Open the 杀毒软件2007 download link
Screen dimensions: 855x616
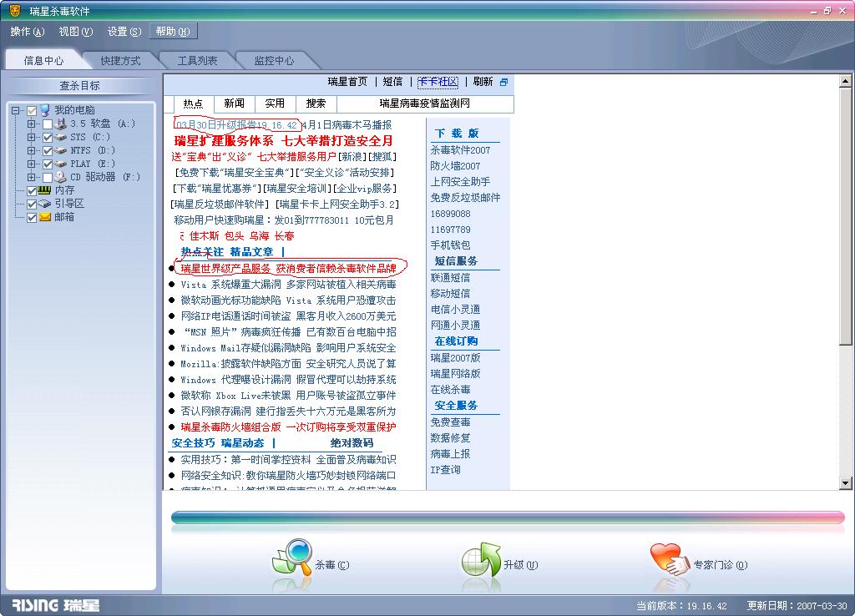click(x=460, y=150)
